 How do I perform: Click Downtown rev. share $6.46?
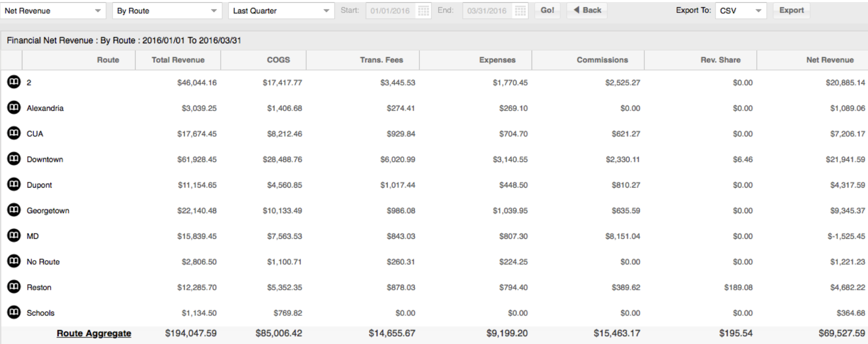pyautogui.click(x=743, y=159)
